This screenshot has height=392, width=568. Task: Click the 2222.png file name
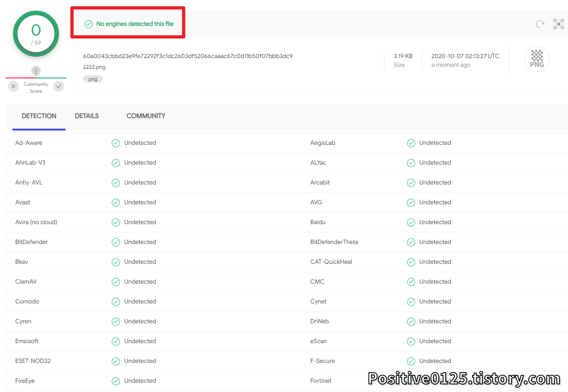click(x=94, y=67)
